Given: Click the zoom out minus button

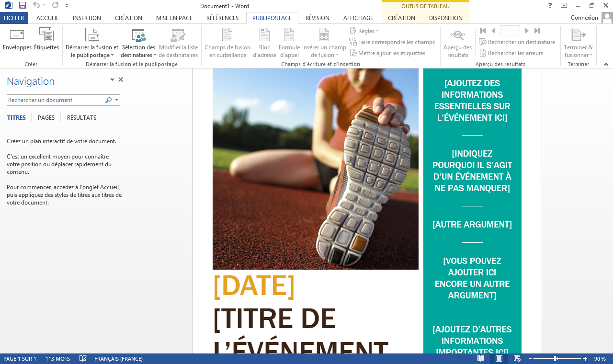Looking at the screenshot, I should pos(530,359).
